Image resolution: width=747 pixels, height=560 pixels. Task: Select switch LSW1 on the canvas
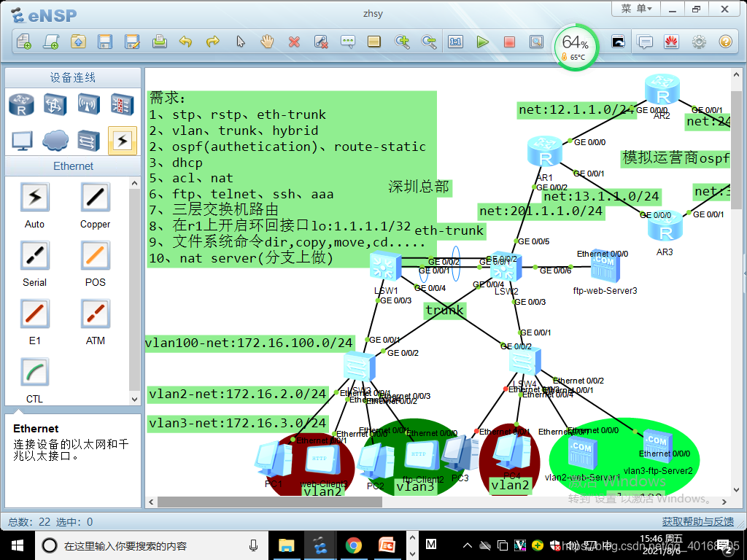point(385,267)
